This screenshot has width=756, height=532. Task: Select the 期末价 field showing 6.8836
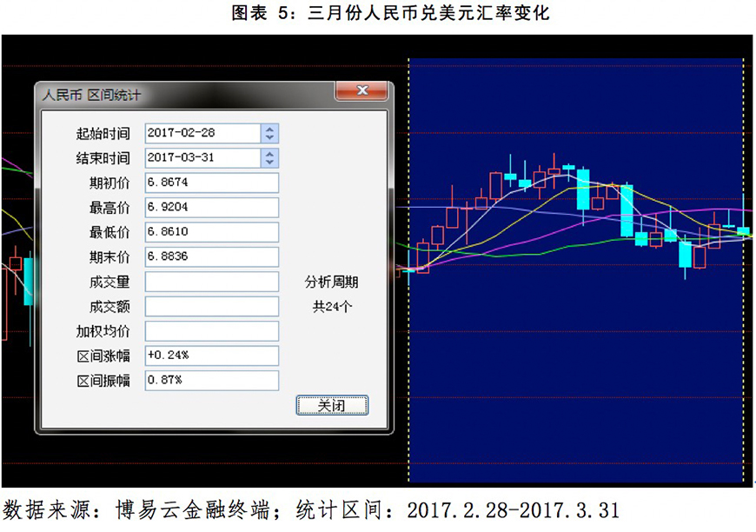tap(211, 257)
